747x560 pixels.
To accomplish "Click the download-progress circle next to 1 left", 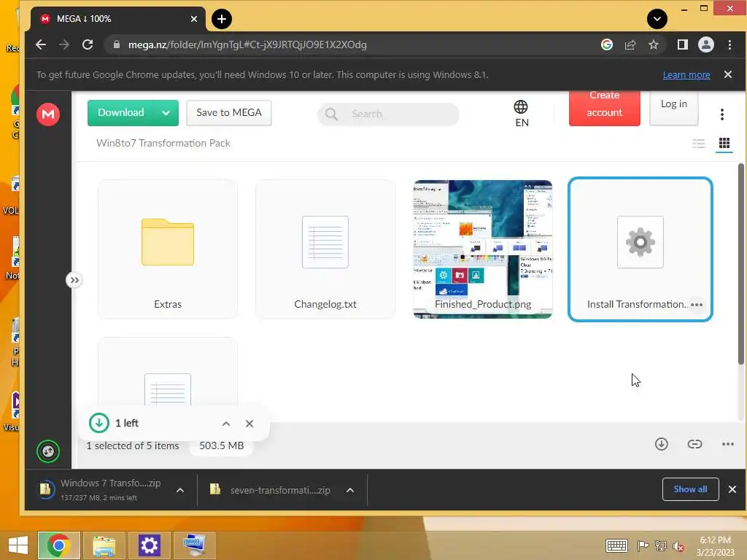I will (99, 423).
